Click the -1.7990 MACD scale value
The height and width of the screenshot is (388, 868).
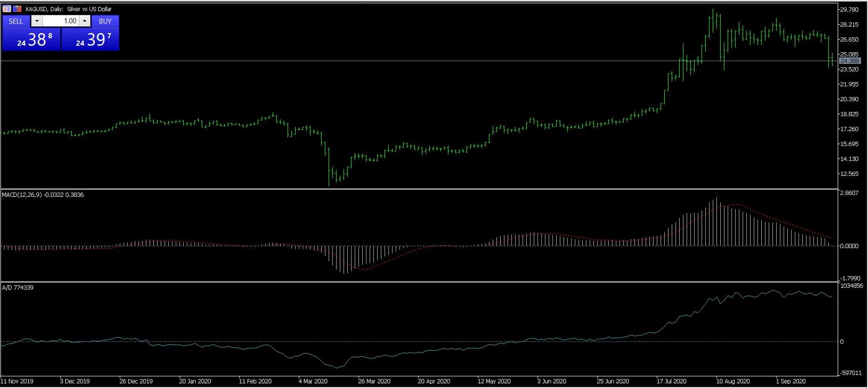point(850,278)
